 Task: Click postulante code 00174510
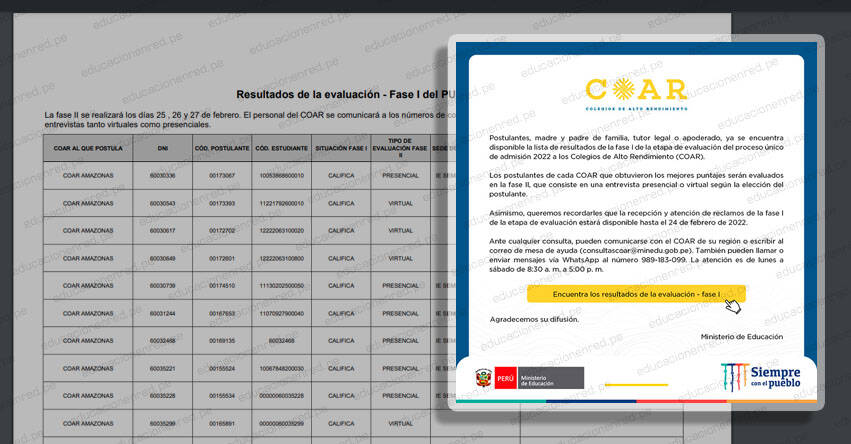pyautogui.click(x=222, y=286)
